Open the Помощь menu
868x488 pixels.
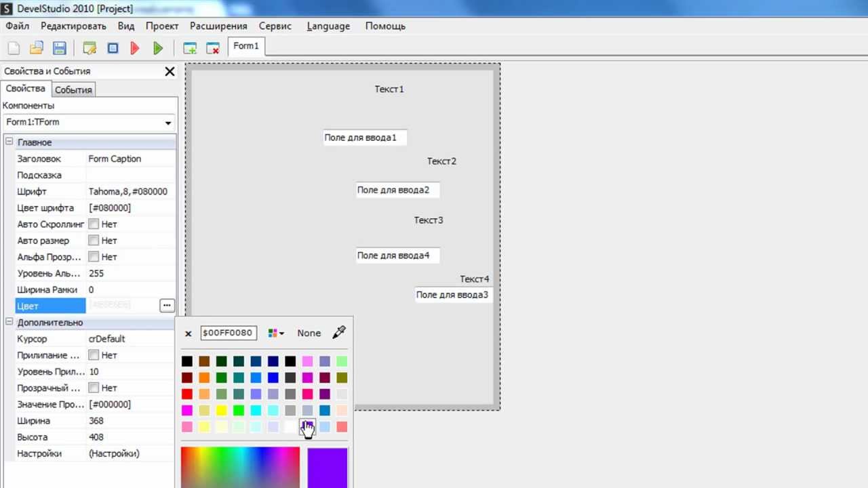(x=385, y=26)
